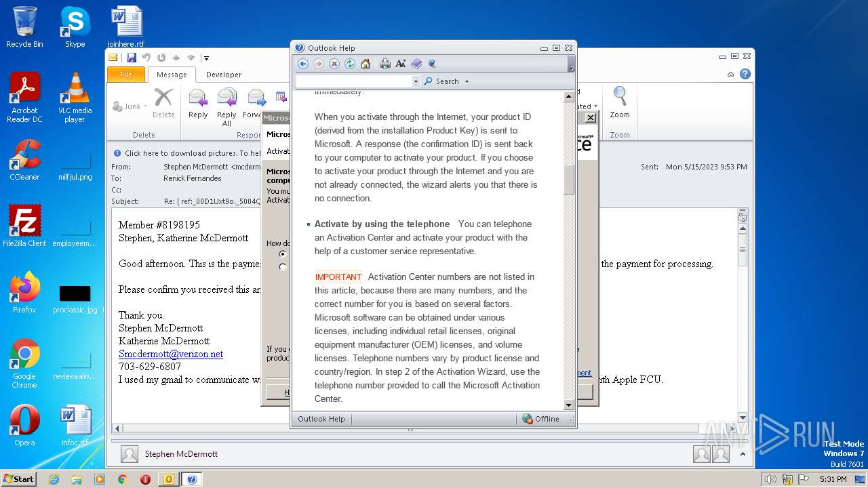Image resolution: width=868 pixels, height=488 pixels.
Task: Select Activate by using the telephone heading
Action: 382,224
